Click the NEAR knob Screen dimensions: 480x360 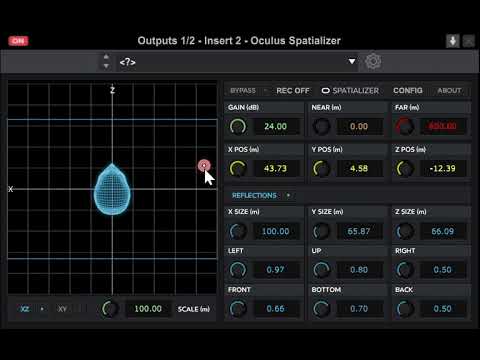tap(321, 126)
